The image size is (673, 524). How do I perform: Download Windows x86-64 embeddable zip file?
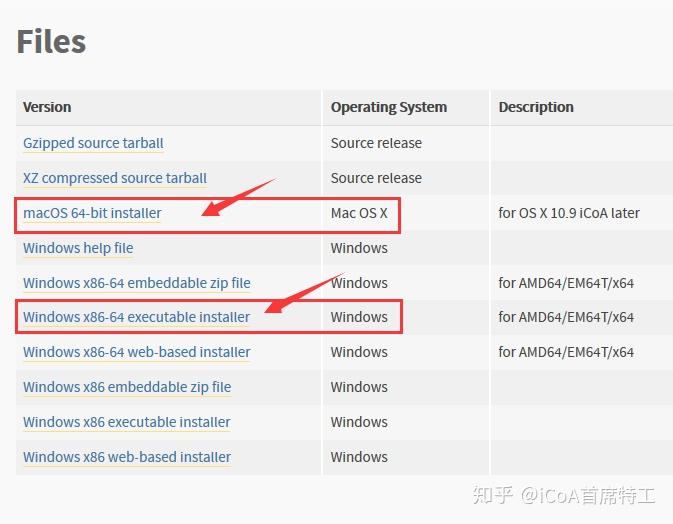click(137, 283)
